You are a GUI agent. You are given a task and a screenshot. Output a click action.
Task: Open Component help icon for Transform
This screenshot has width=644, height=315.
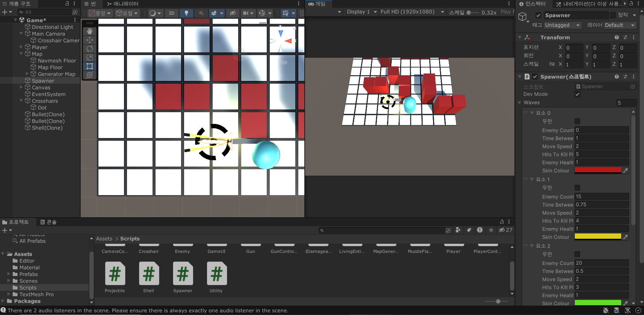(617, 38)
